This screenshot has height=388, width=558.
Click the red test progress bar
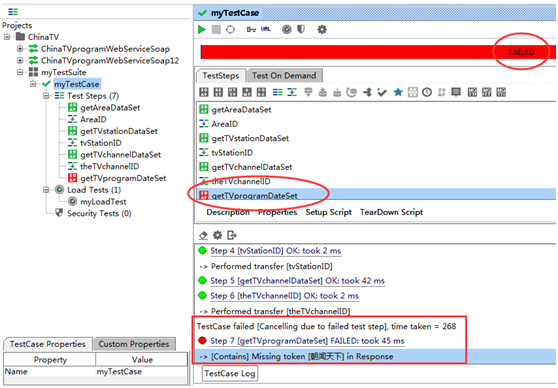click(378, 52)
